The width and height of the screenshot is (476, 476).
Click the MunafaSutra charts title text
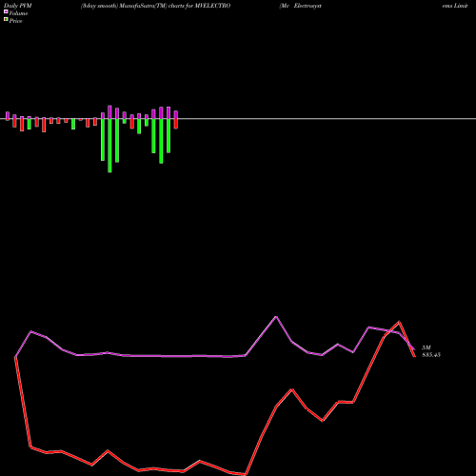(x=155, y=6)
